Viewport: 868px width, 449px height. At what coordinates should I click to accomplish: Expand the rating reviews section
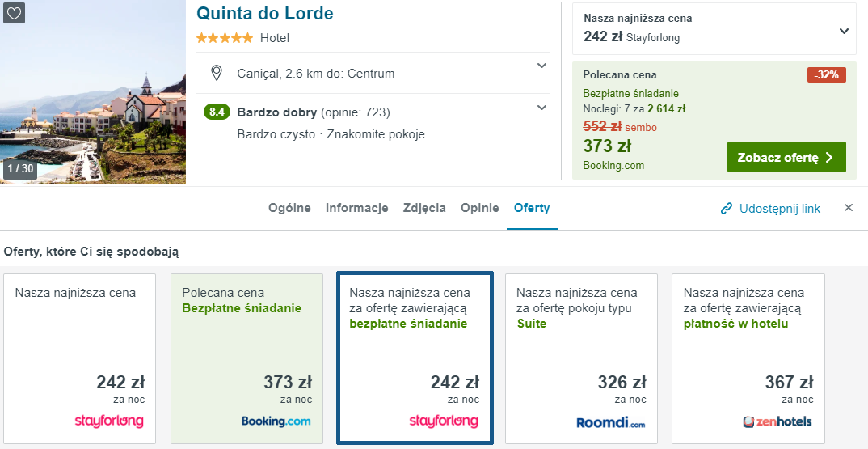click(x=541, y=108)
